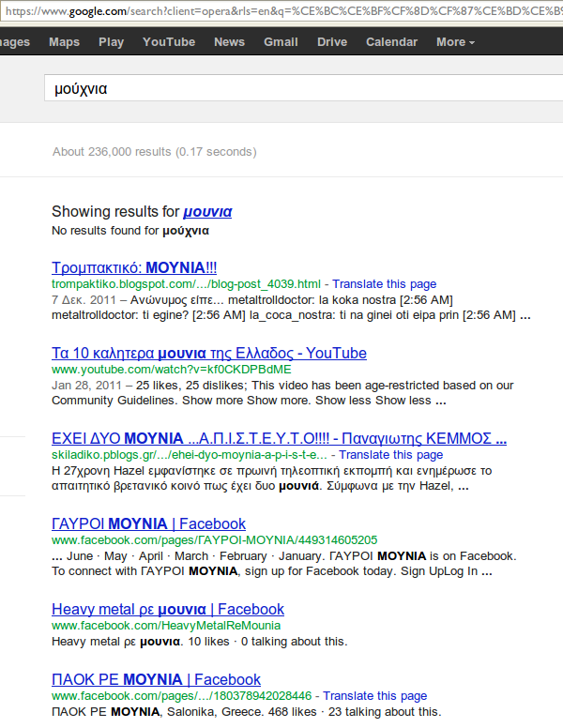
Task: Open Play in the Google navigation bar
Action: point(111,42)
